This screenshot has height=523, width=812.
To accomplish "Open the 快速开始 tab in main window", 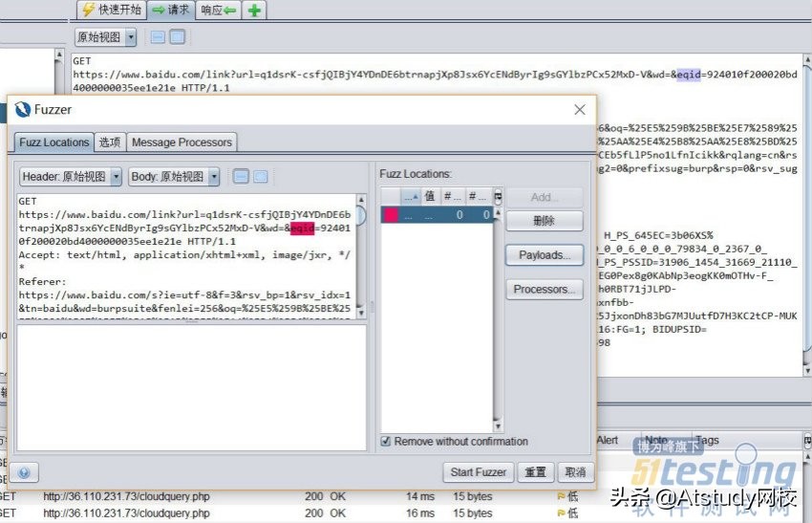I will (112, 10).
